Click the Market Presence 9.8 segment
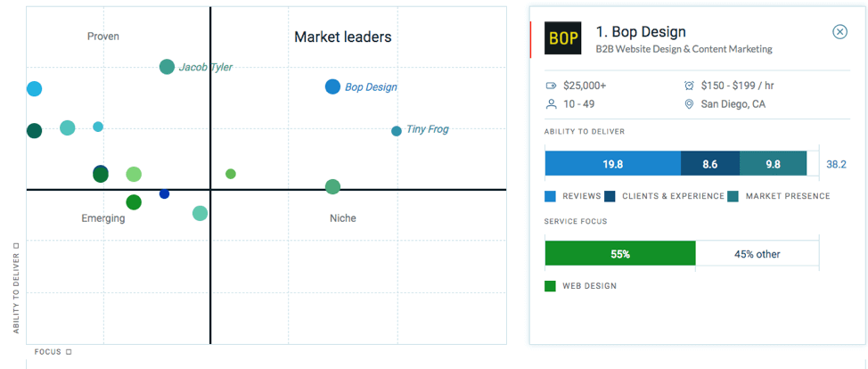This screenshot has height=369, width=868. (x=773, y=164)
